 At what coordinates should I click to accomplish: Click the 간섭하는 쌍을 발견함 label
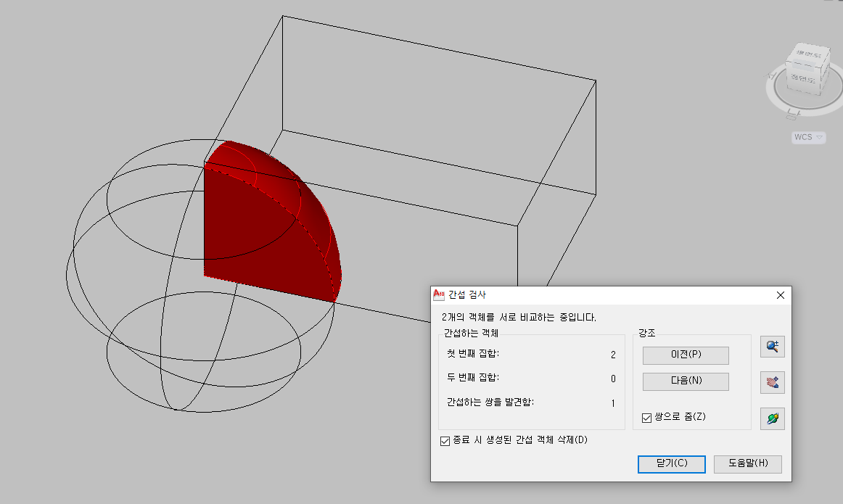(490, 402)
